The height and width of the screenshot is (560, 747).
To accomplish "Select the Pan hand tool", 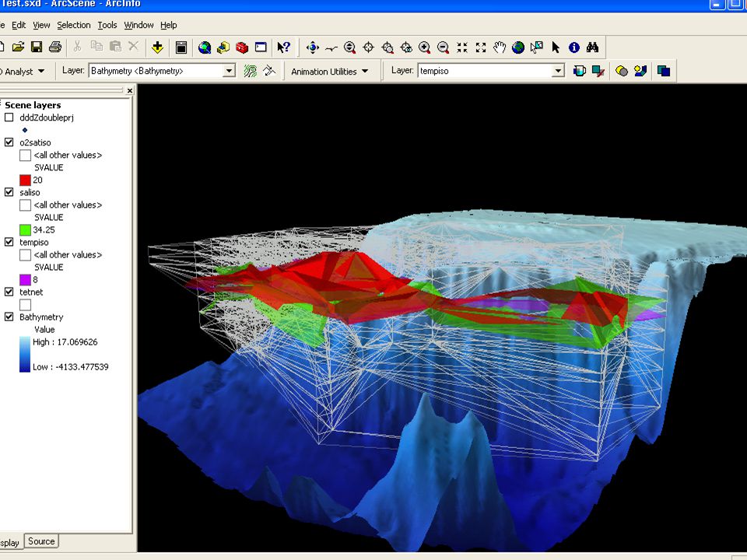I will point(500,47).
